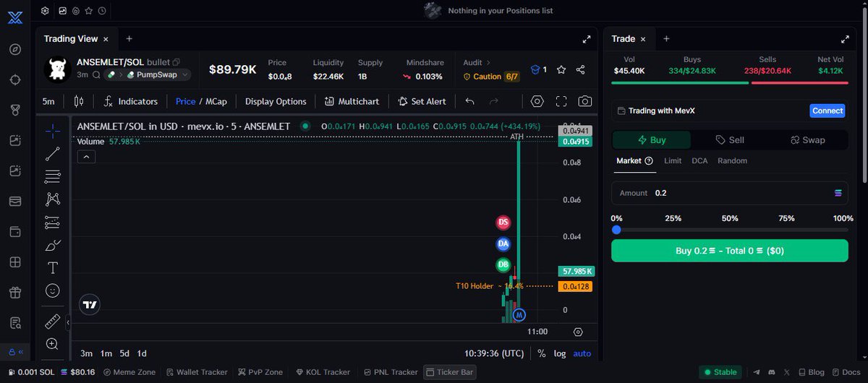Open Display Options menu
The width and height of the screenshot is (868, 383).
pyautogui.click(x=276, y=101)
